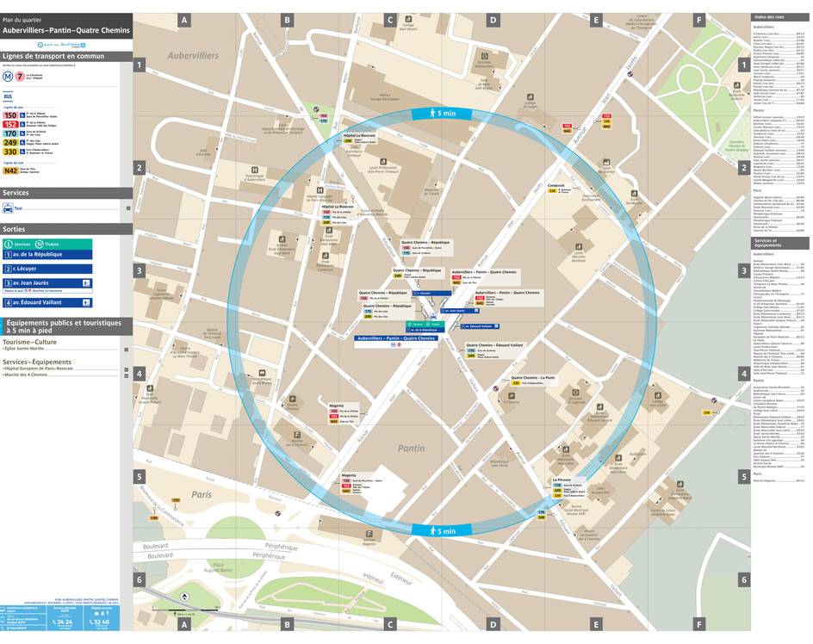Click the compass icon at map bottom
813x644 pixels.
coord(184,596)
